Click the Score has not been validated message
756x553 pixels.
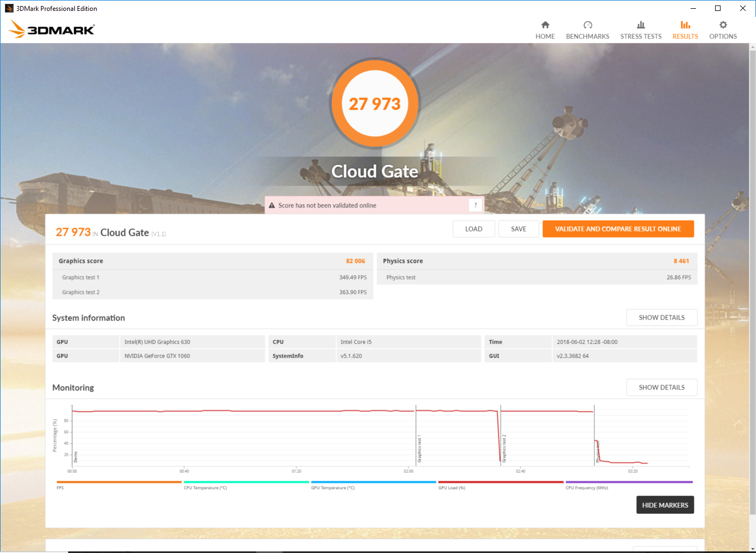pos(327,205)
